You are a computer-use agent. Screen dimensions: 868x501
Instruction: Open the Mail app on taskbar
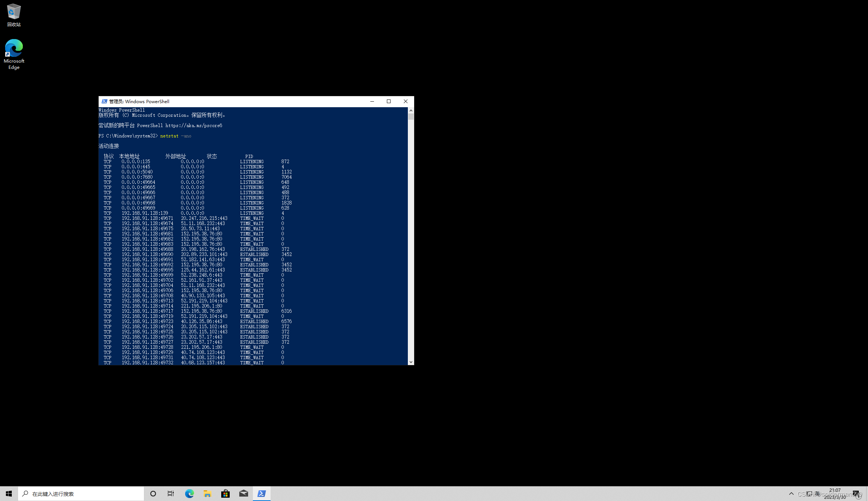coord(243,494)
